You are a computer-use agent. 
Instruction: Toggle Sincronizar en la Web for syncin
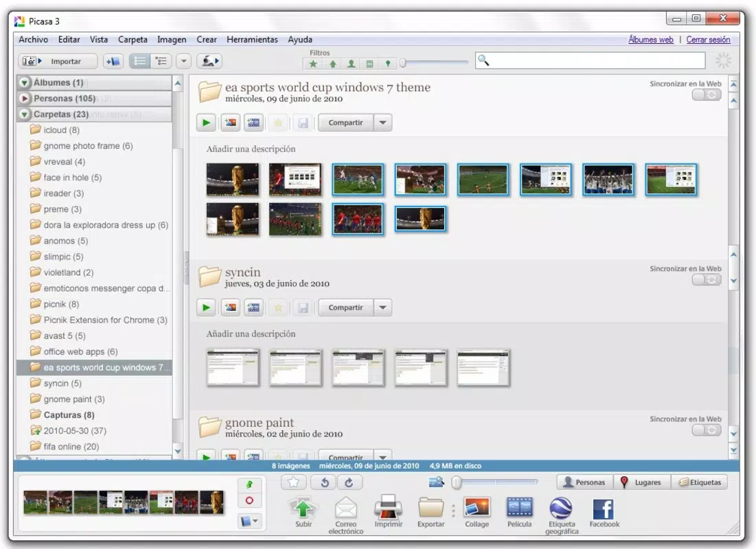tap(707, 279)
